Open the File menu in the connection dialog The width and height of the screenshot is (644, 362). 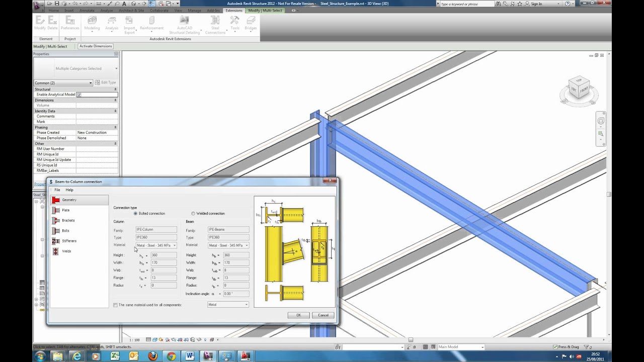coord(57,190)
